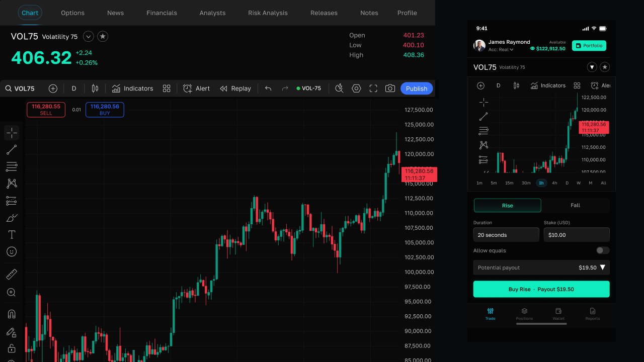Open the Acc: Real account dropdown
Image resolution: width=644 pixels, height=362 pixels.
click(x=501, y=50)
